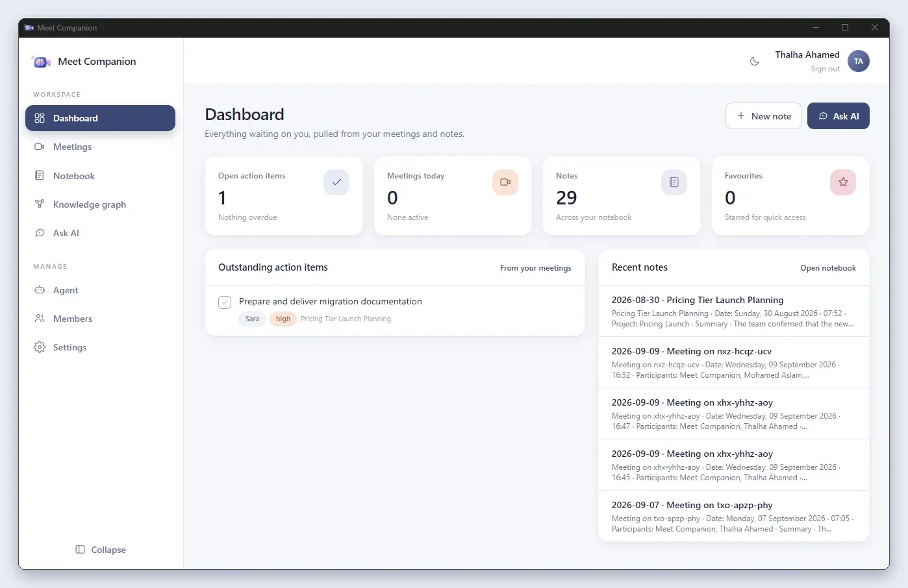
Task: Collapse the sidebar
Action: click(101, 550)
